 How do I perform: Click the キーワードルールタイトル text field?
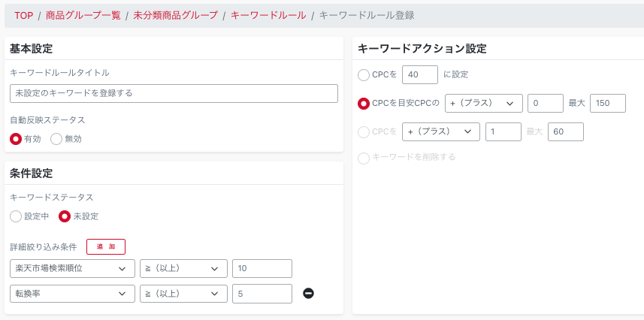click(x=174, y=93)
